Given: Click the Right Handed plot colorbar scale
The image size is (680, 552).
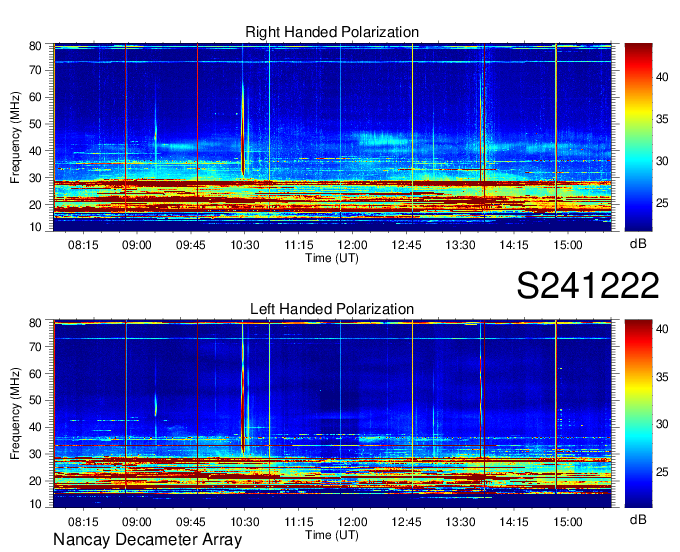Looking at the screenshot, I should [x=638, y=137].
